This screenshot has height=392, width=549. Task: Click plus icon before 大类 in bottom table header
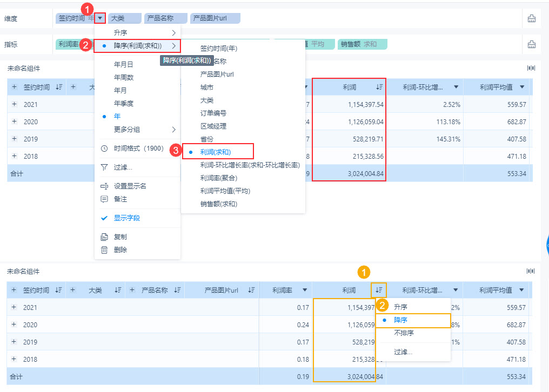(x=72, y=290)
